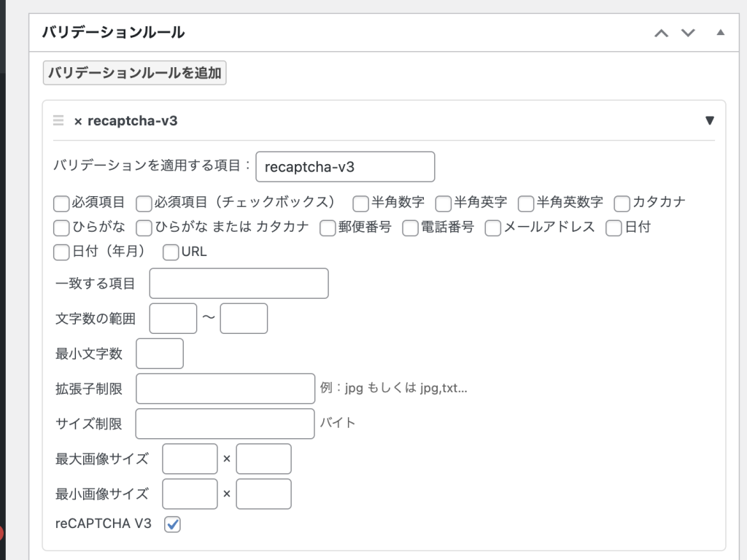Click the バイト unit label

pos(338,423)
